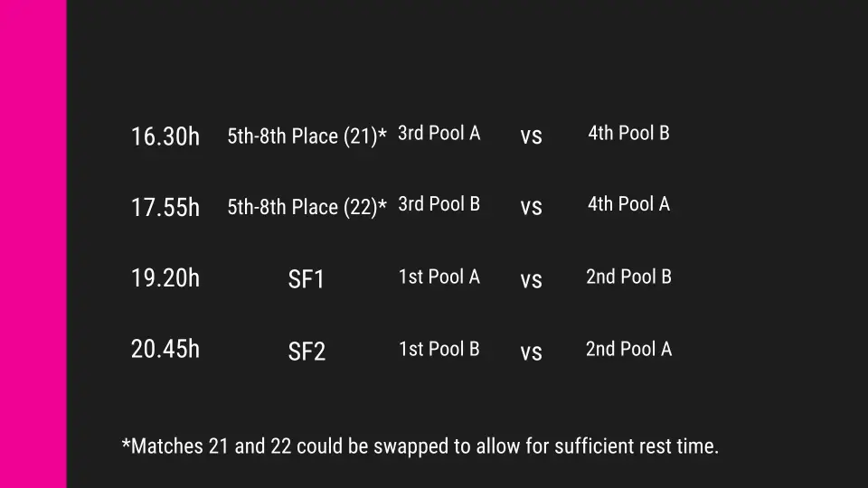Select the 2nd Pool B team entry
The height and width of the screenshot is (488, 868).
coord(628,277)
